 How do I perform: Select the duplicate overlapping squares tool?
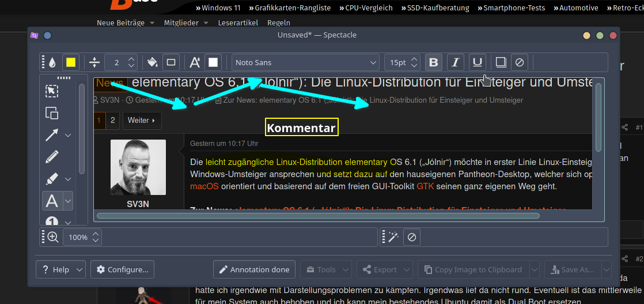point(52,112)
